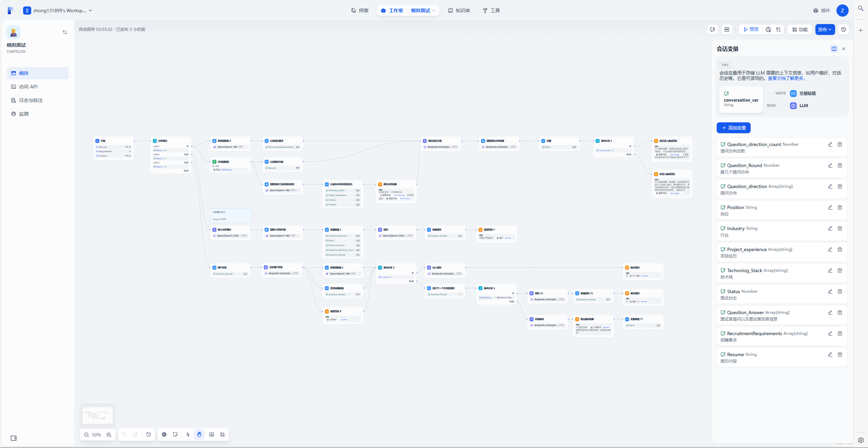Click the organize nodes icon

(223, 434)
